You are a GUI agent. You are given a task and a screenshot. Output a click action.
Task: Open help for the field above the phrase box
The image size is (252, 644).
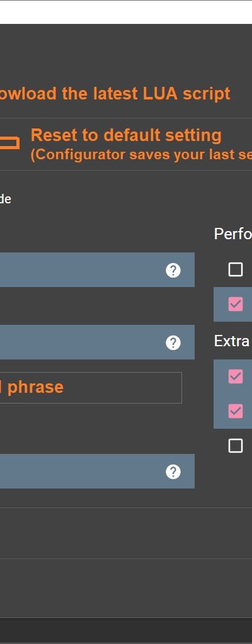point(173,342)
